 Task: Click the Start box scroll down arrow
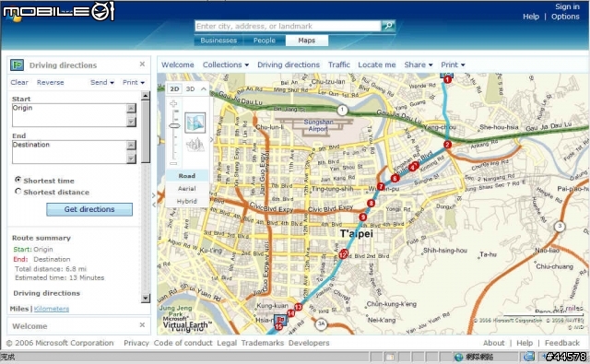click(131, 122)
